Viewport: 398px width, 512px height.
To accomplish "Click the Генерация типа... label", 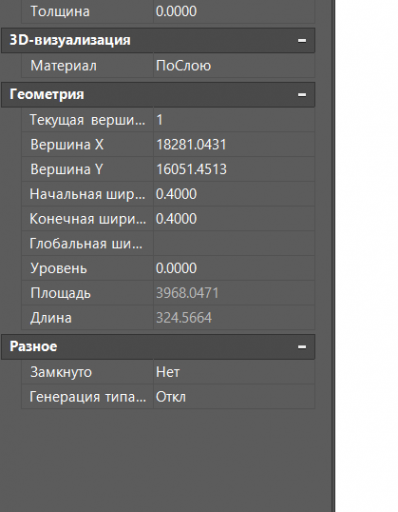I will click(88, 397).
